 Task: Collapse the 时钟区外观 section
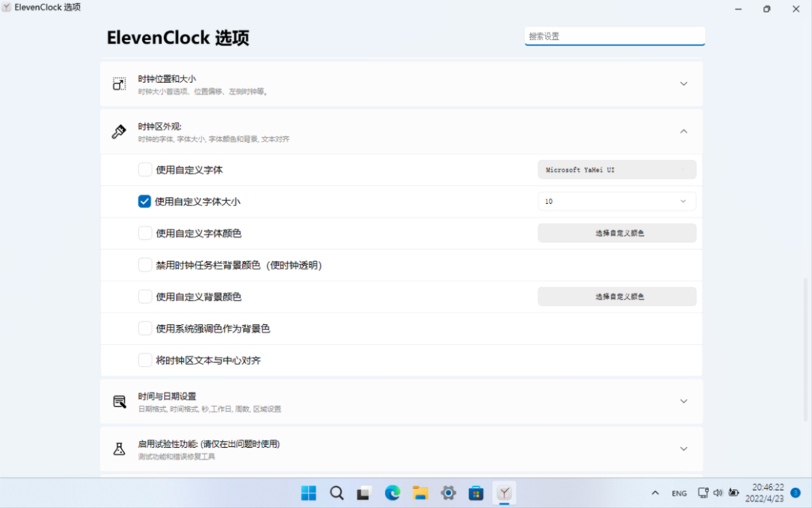(x=683, y=131)
